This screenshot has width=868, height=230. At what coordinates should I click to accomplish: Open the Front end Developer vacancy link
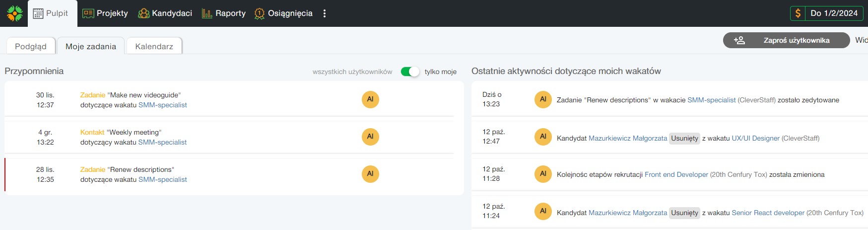(x=676, y=174)
